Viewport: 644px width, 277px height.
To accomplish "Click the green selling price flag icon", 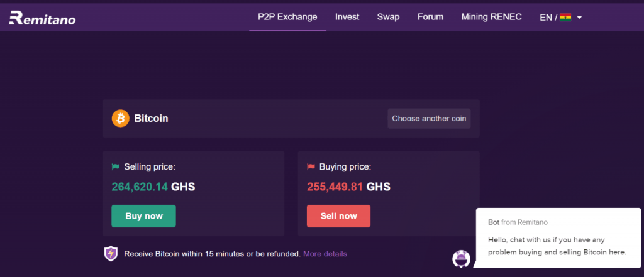I will click(116, 167).
